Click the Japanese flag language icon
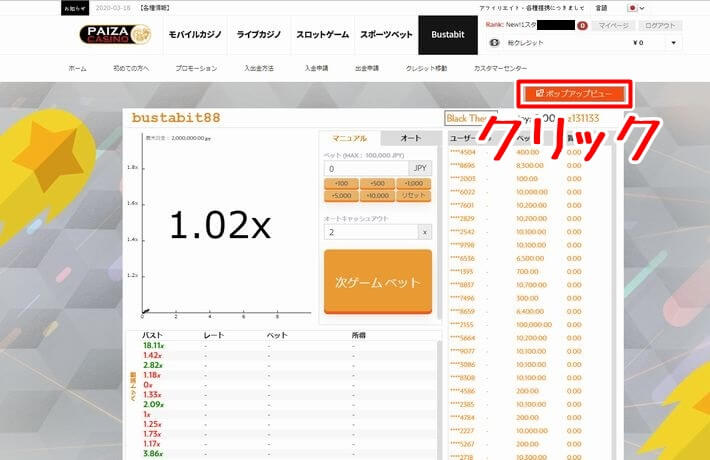 click(631, 7)
